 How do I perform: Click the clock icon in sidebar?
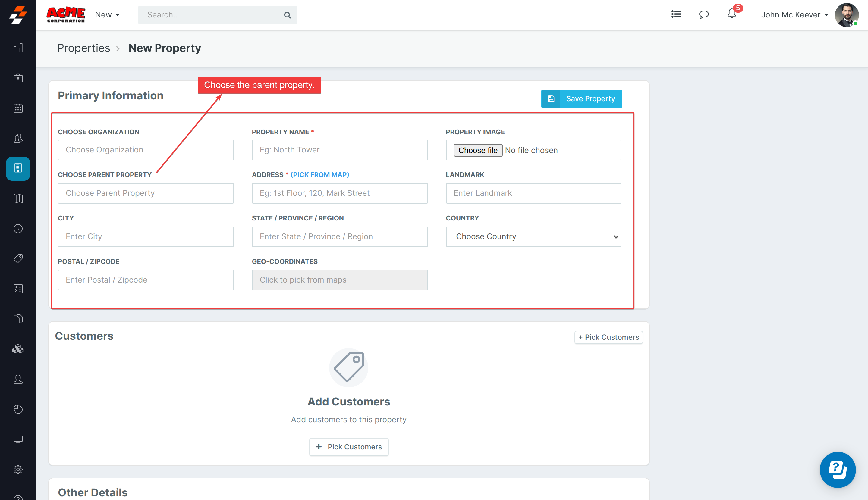click(18, 229)
